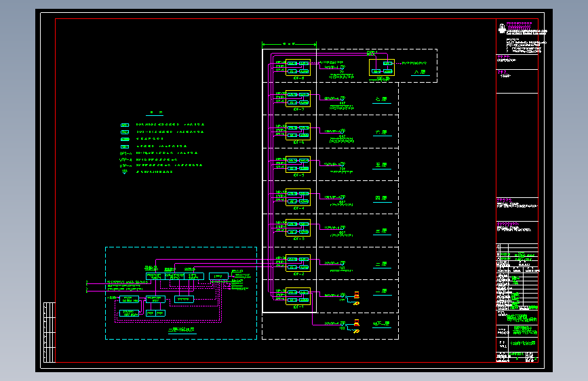588x381 pixels.
Task: Select the IDF-7 yellow cabinet block
Action: coord(298,98)
